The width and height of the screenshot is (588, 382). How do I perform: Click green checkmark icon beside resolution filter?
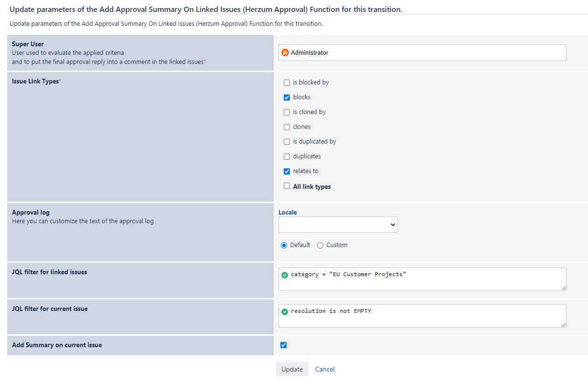click(x=285, y=311)
